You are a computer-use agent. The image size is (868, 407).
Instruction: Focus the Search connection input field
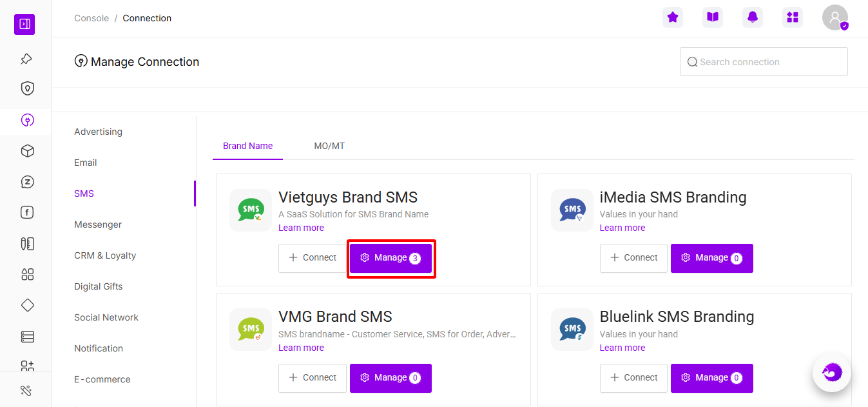tap(764, 62)
